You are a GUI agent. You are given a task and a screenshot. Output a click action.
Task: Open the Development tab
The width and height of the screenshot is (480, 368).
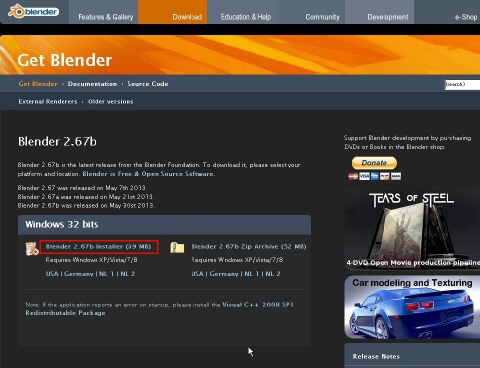tap(388, 17)
